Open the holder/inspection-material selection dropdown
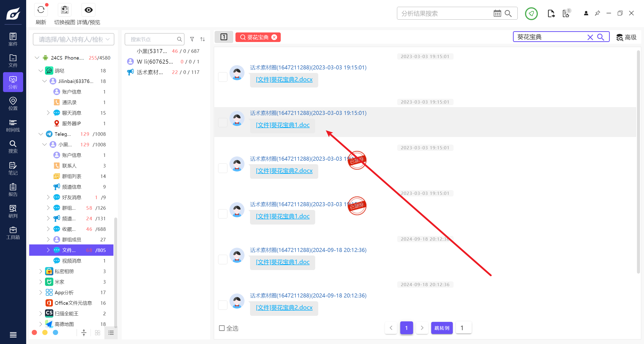This screenshot has height=344, width=644. tap(73, 39)
